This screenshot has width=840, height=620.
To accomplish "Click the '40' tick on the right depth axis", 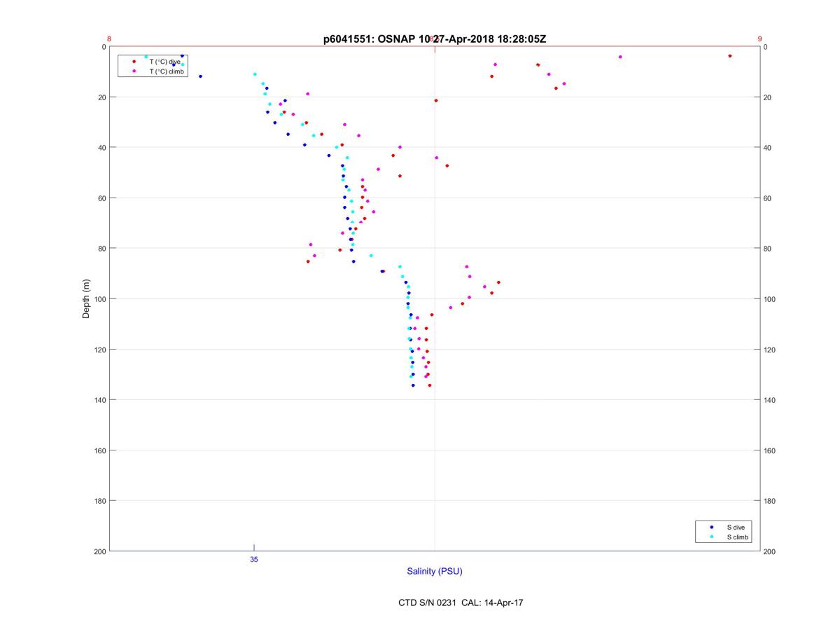I will (x=768, y=148).
